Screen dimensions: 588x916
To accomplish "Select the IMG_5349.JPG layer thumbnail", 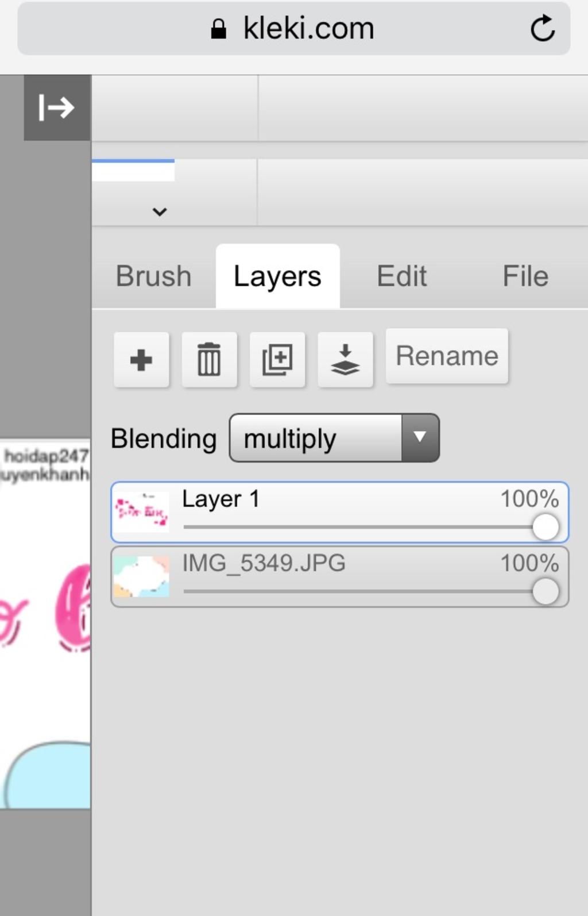I will [141, 576].
